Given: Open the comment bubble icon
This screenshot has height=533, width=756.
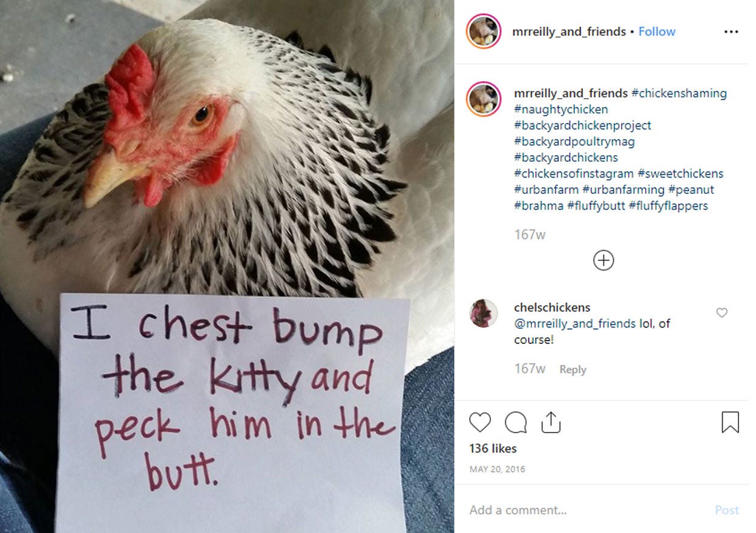Looking at the screenshot, I should tap(515, 422).
